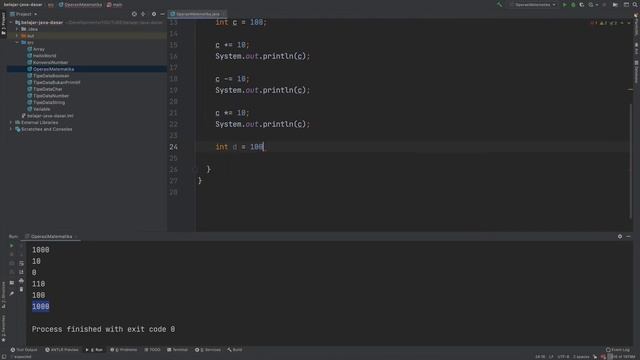Open the Services tool window

pyautogui.click(x=208, y=350)
